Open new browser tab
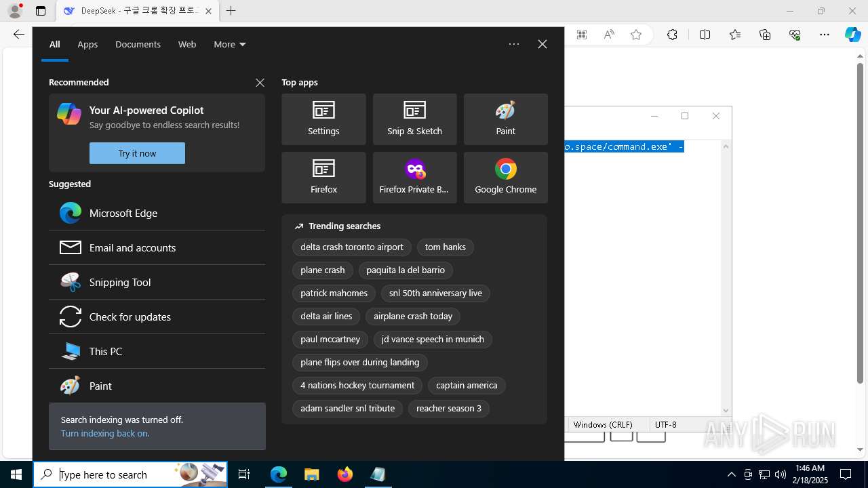The width and height of the screenshot is (868, 488). tap(231, 11)
